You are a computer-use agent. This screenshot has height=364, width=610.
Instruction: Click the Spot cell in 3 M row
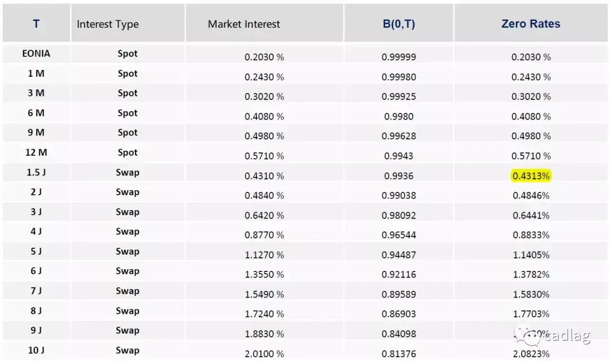(128, 93)
